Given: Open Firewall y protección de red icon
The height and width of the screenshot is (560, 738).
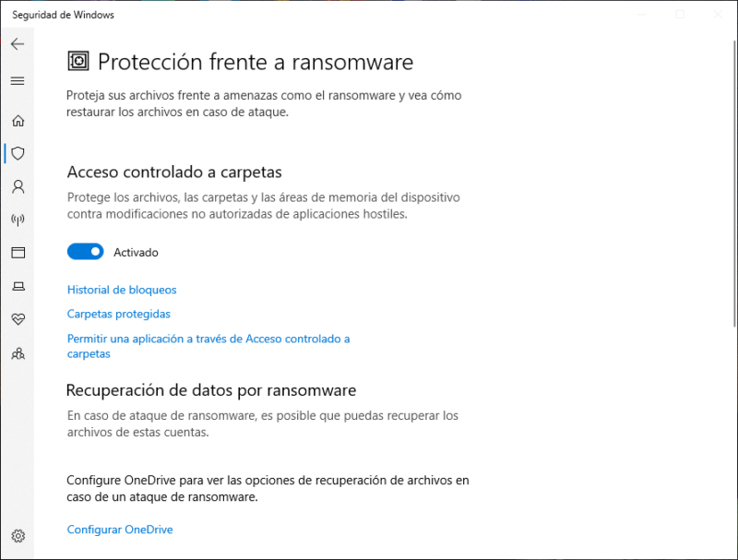Looking at the screenshot, I should [x=18, y=220].
